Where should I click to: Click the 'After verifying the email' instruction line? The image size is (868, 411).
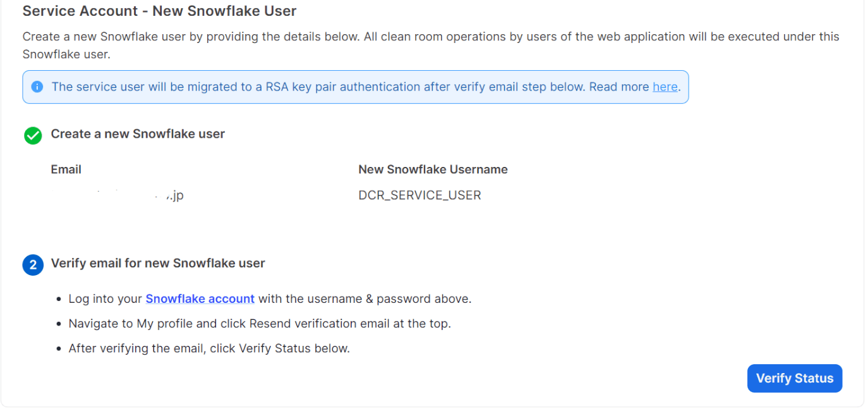(209, 348)
